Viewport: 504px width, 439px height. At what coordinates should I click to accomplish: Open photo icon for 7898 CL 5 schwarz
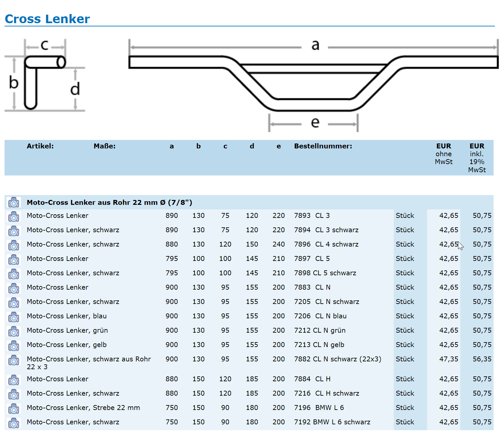point(14,274)
